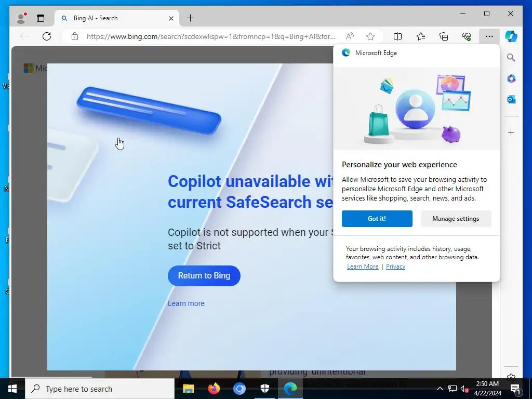The width and height of the screenshot is (532, 399).
Task: Open the clock showing 2:50 AM
Action: 487,389
